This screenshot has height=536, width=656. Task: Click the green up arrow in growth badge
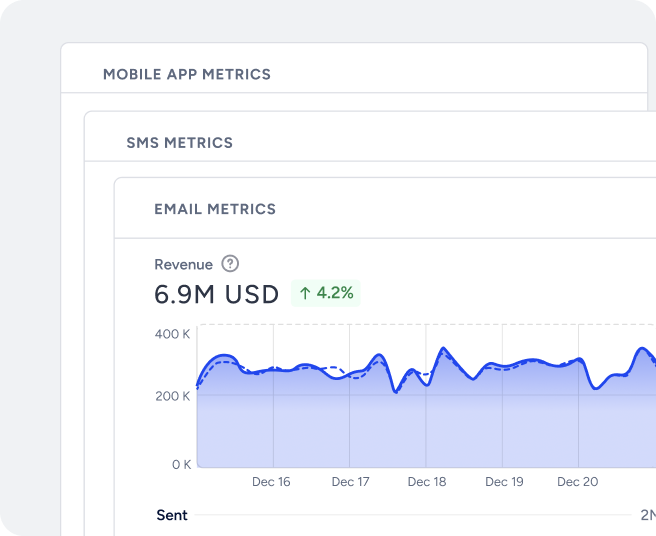pyautogui.click(x=305, y=293)
